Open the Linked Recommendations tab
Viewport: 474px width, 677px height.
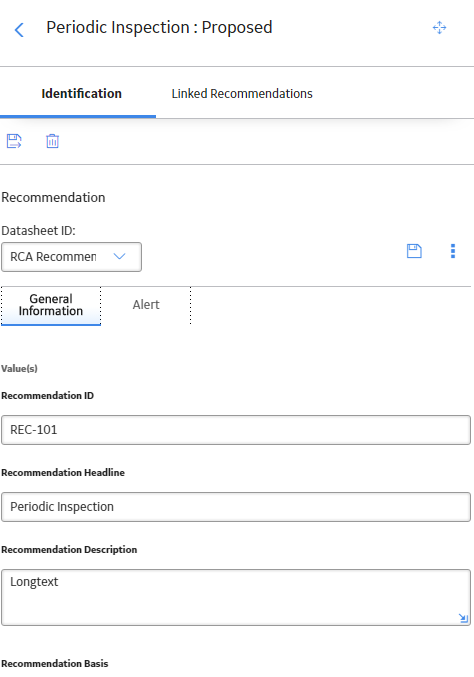pyautogui.click(x=242, y=94)
